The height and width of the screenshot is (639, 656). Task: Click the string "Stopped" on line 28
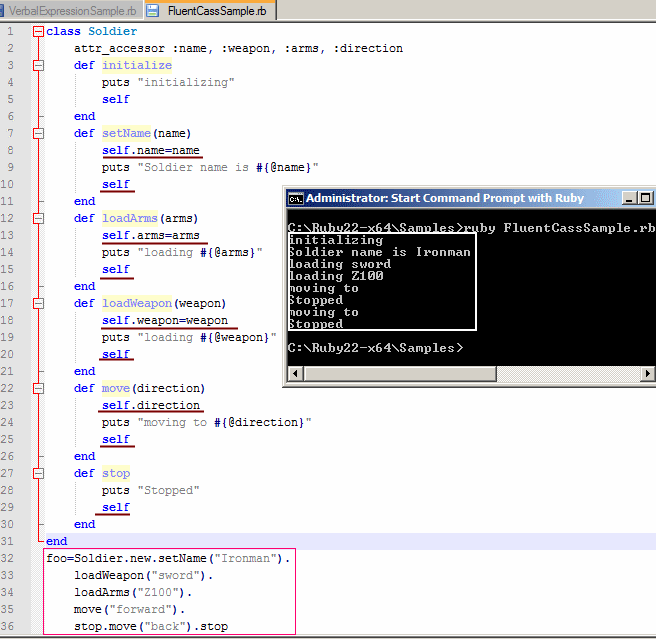click(169, 490)
